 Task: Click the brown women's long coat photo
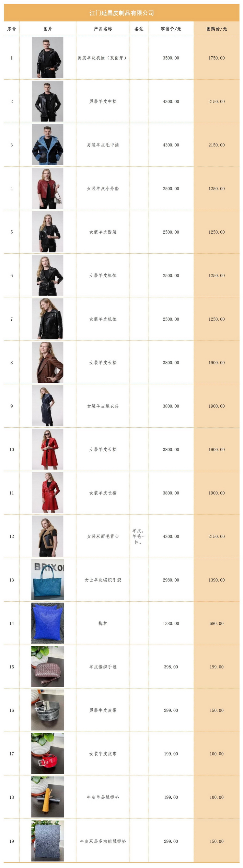48,362
